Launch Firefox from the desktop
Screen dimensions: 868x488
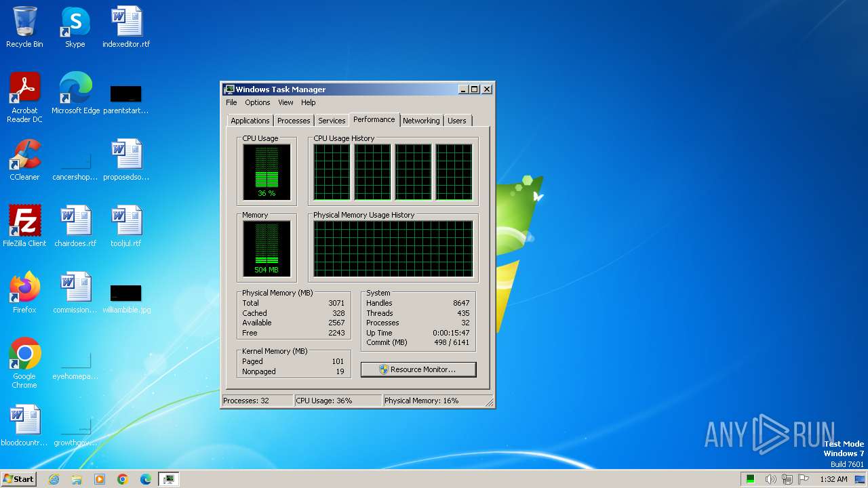(24, 292)
